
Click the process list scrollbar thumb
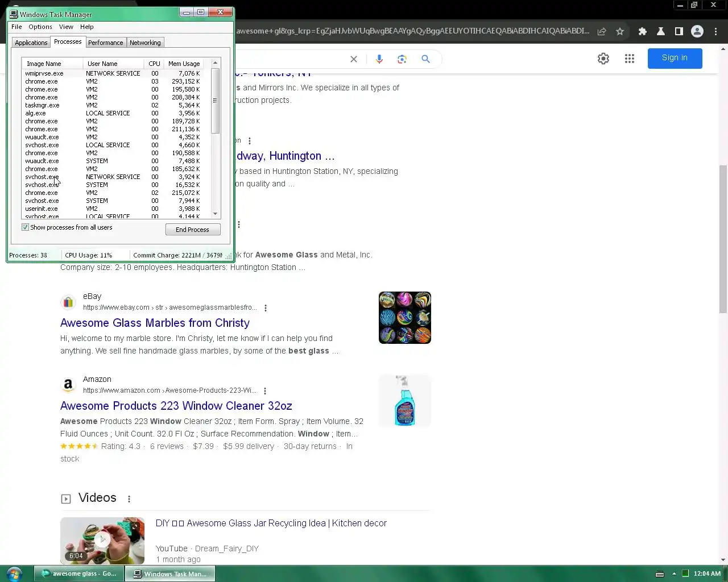tap(215, 101)
